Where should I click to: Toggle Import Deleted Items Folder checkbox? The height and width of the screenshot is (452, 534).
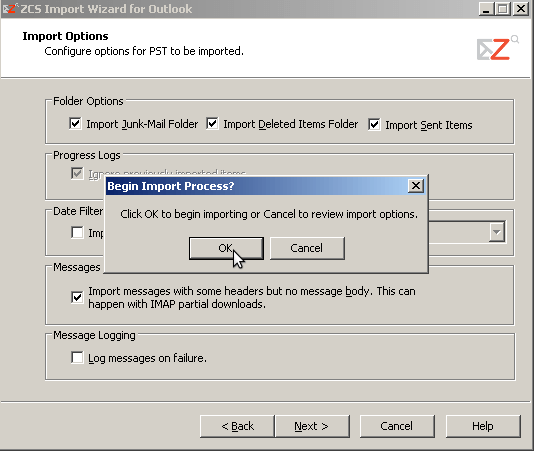212,123
